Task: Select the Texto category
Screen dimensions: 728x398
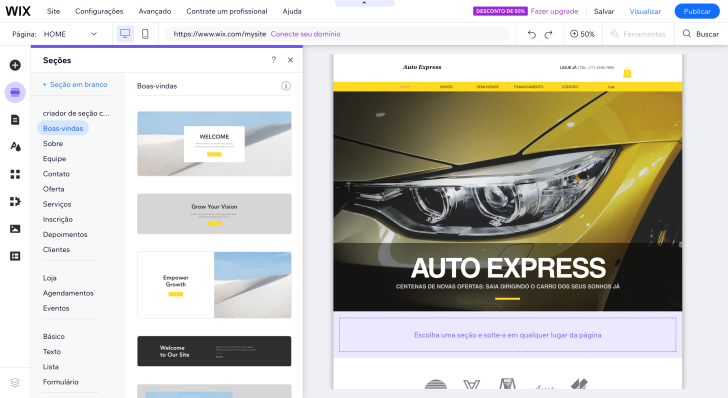Action: 52,352
